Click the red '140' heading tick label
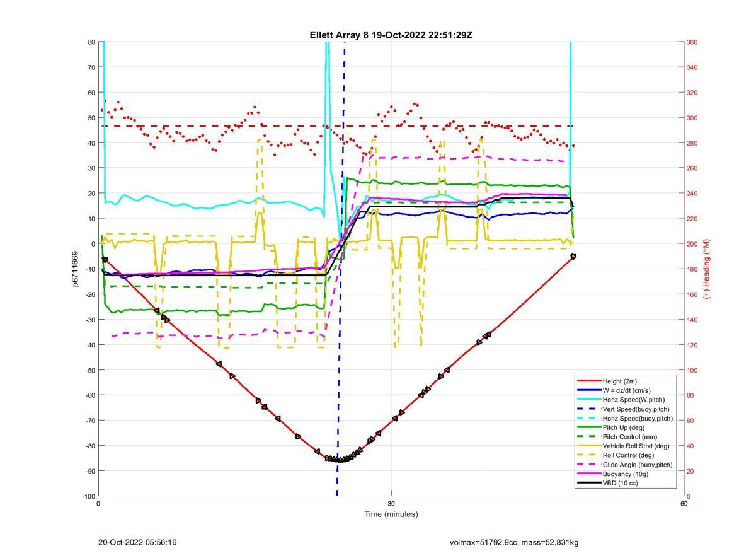The image size is (756, 558). click(692, 320)
